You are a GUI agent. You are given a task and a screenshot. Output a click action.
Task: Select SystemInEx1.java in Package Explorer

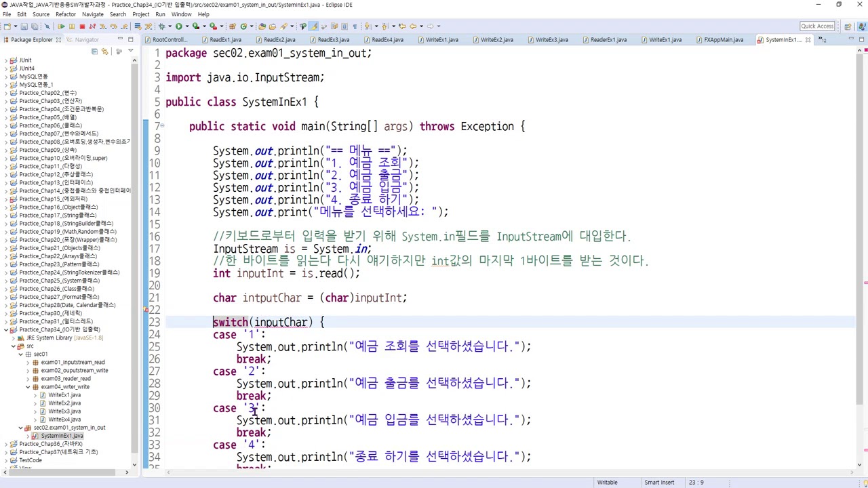tap(61, 436)
